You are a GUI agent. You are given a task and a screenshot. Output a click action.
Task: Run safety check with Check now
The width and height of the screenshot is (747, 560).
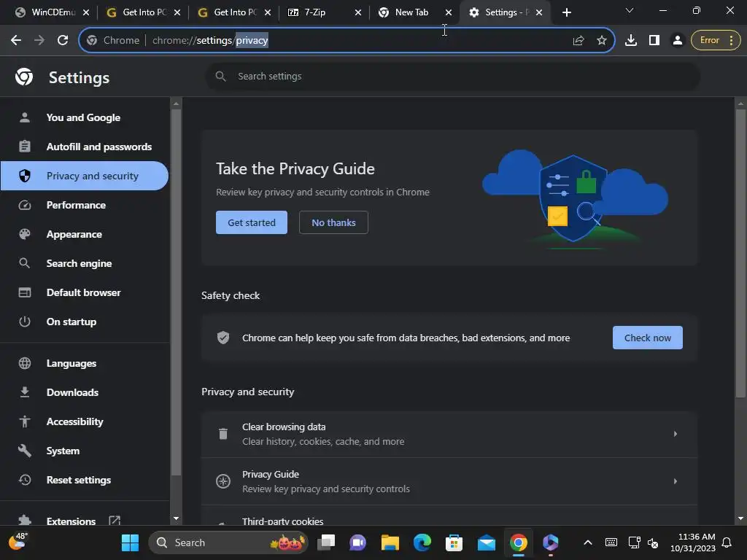(648, 338)
